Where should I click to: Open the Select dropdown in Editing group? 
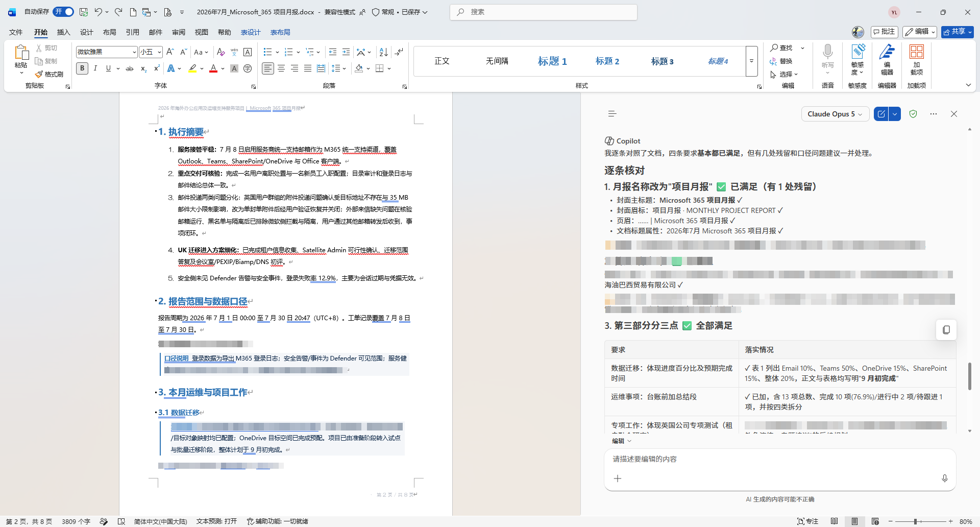point(785,75)
